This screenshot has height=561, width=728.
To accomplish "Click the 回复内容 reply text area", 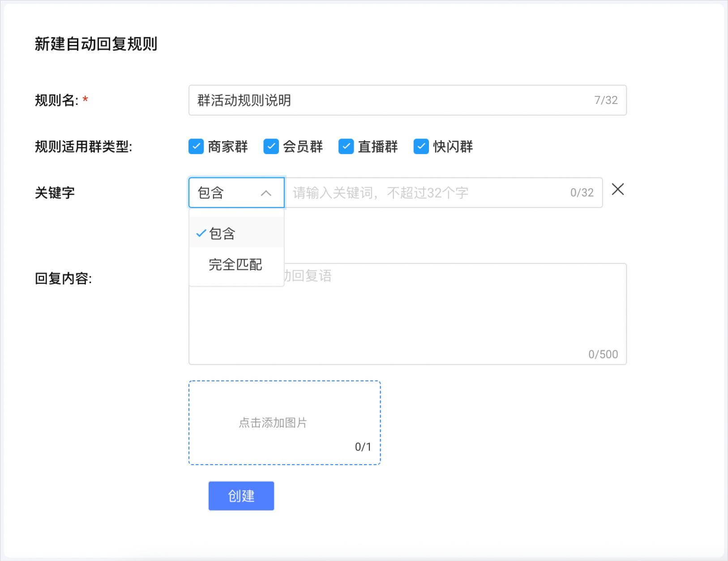I will point(407,314).
